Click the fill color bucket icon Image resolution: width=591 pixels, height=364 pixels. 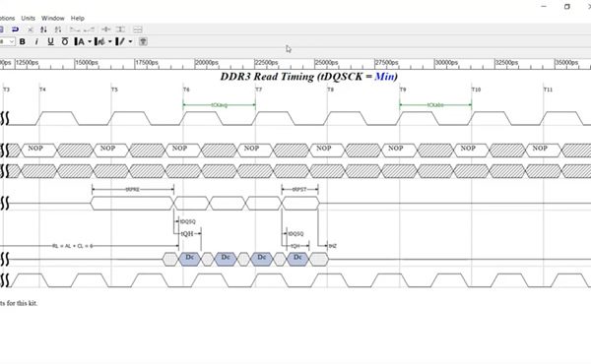tap(99, 41)
